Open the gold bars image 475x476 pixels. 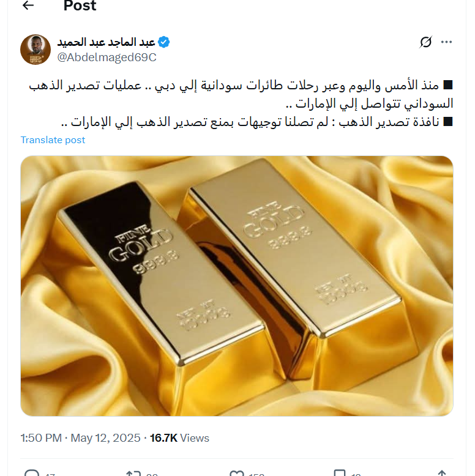pyautogui.click(x=237, y=286)
